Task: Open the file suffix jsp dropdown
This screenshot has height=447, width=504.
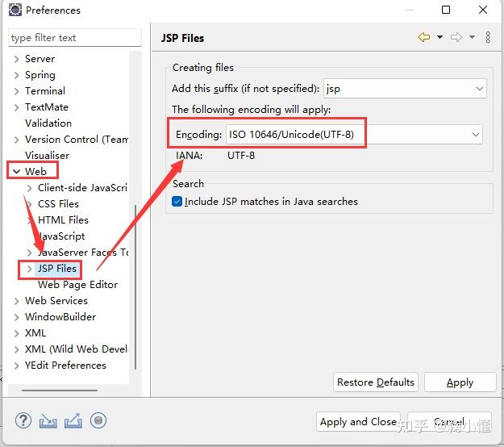Action: click(x=479, y=89)
